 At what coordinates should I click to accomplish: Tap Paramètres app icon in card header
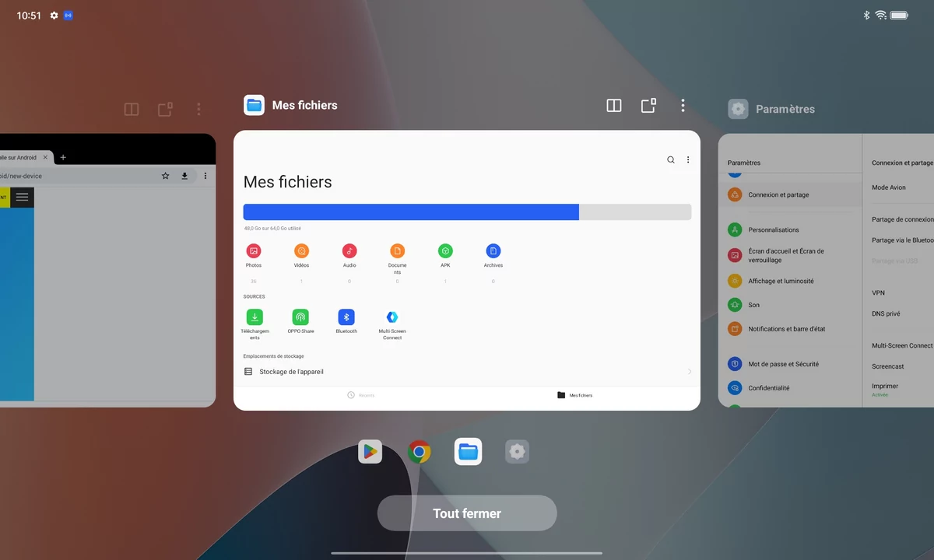click(x=738, y=109)
